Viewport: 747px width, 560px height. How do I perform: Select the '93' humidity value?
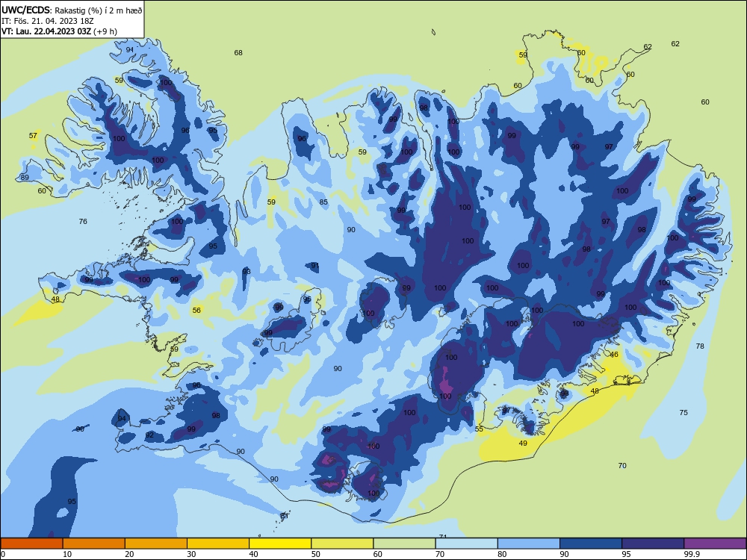(x=247, y=272)
